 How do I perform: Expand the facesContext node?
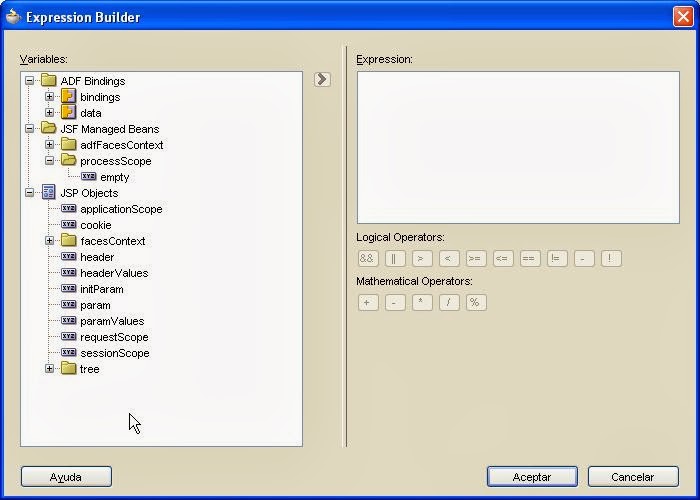pos(50,241)
